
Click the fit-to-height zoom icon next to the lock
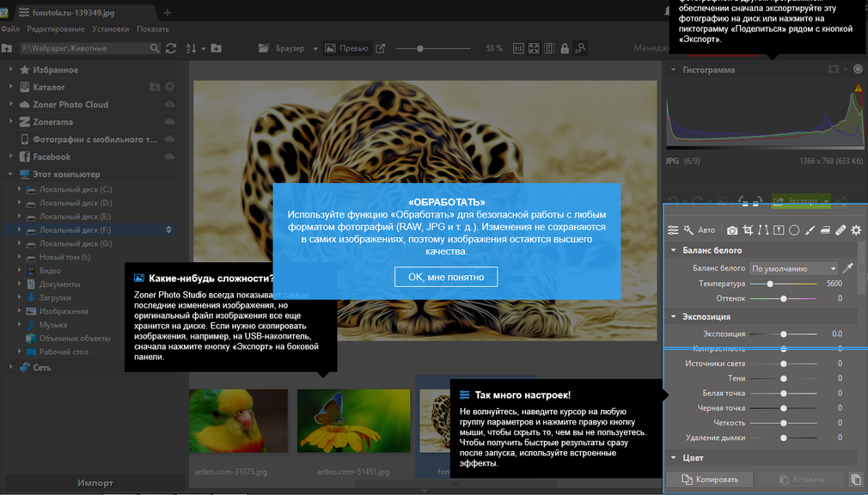(x=549, y=49)
